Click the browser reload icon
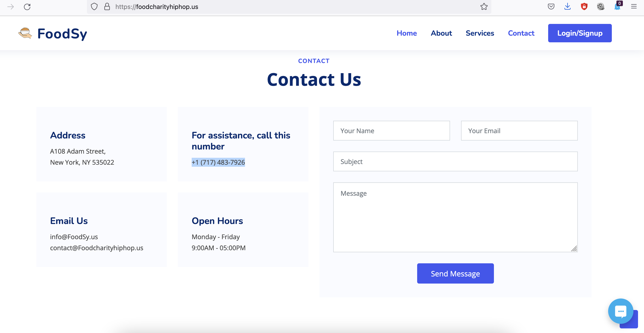Viewport: 644px width, 333px height. [x=27, y=7]
